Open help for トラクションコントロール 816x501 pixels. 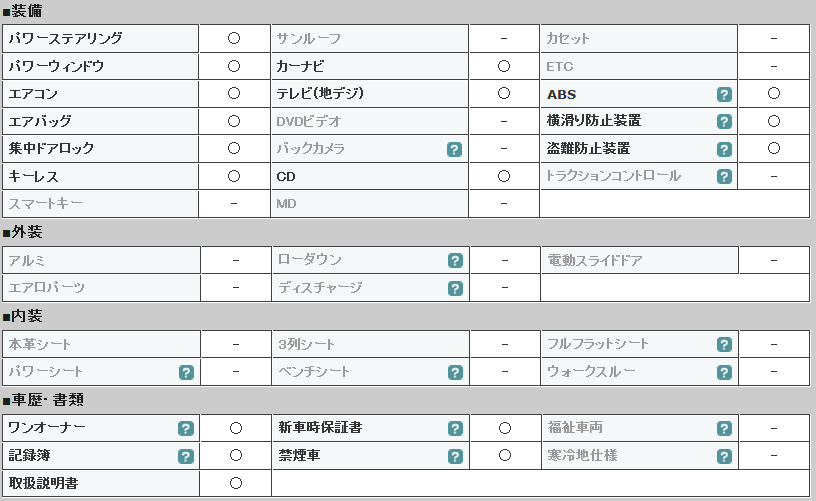(x=724, y=176)
